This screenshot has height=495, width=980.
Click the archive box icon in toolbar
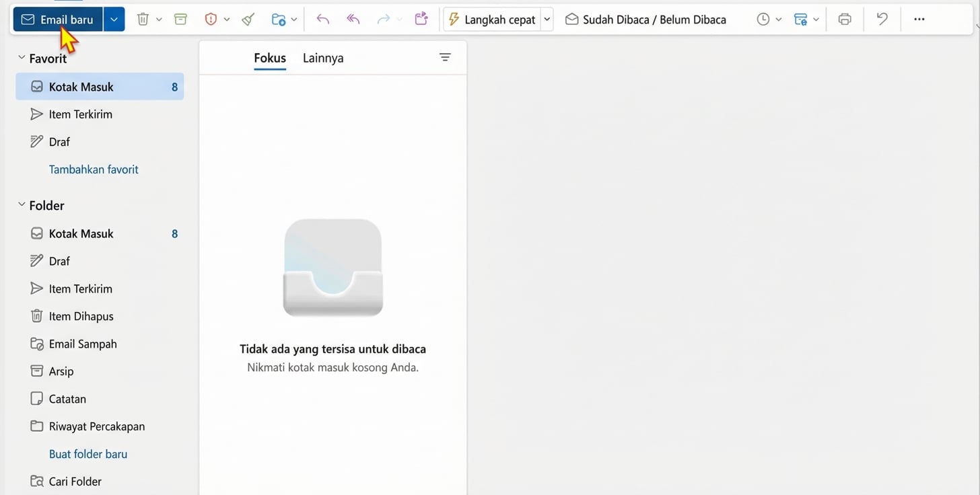point(180,20)
